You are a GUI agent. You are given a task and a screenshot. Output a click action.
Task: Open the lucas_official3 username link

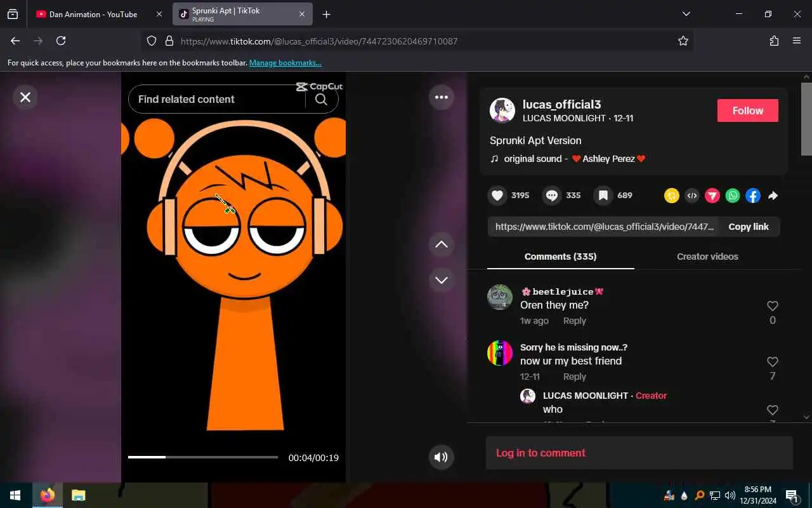click(561, 104)
